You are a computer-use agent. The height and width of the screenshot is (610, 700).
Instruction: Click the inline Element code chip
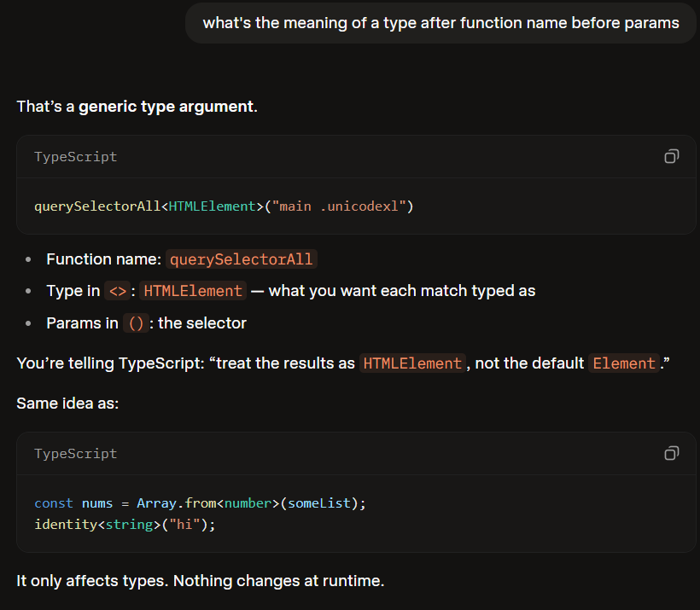(624, 363)
